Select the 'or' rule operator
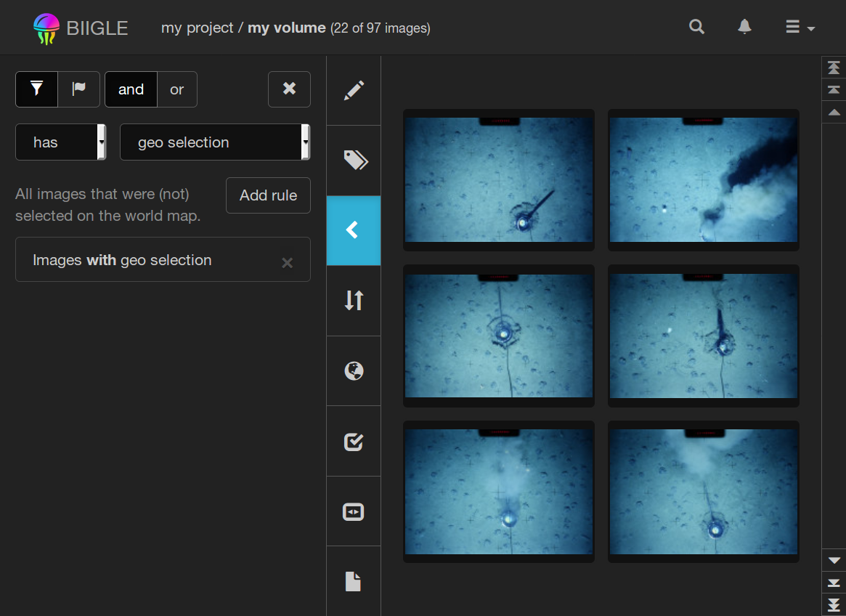This screenshot has height=616, width=846. pyautogui.click(x=176, y=89)
